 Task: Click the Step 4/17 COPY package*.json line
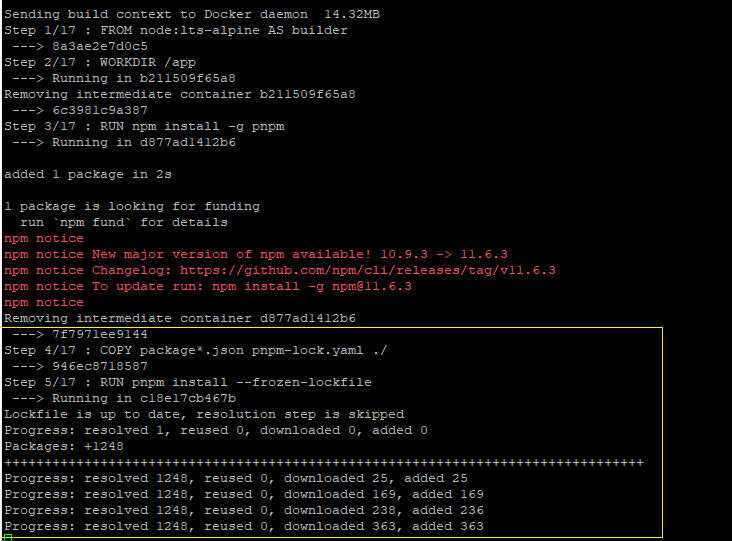click(196, 350)
